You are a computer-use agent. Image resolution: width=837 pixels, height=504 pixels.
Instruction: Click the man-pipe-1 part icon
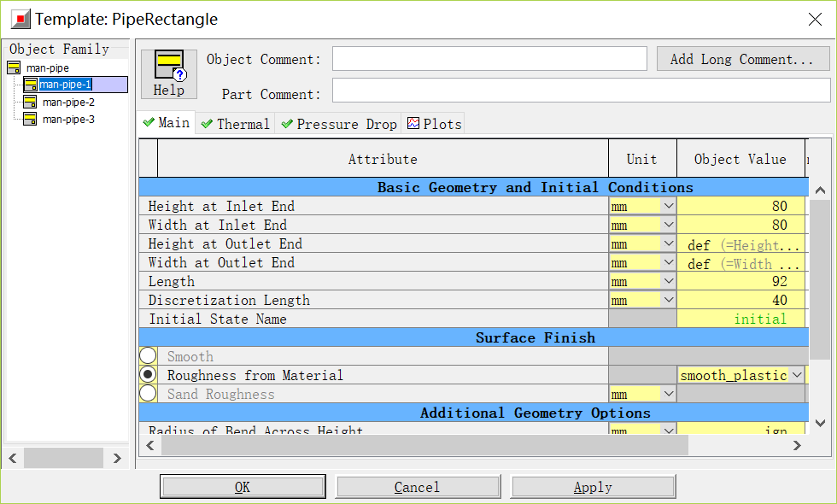click(x=30, y=85)
